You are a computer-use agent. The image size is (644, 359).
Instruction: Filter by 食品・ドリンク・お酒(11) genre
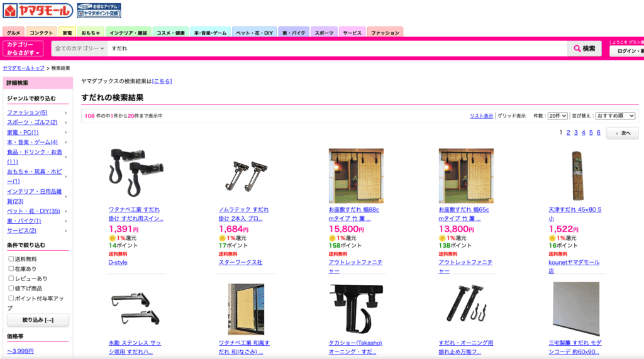pos(34,157)
